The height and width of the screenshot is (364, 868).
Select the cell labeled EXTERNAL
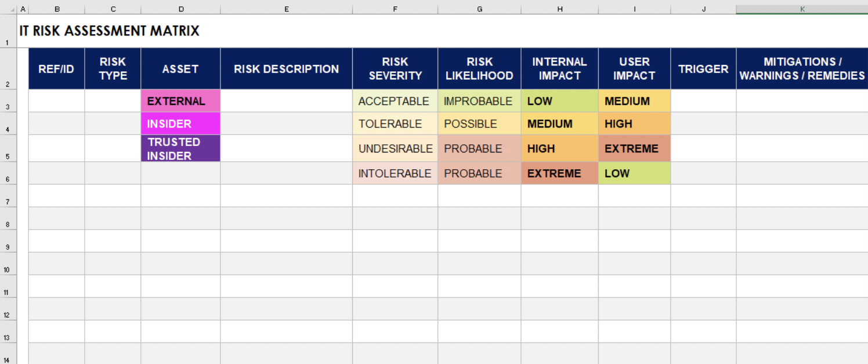tap(180, 101)
